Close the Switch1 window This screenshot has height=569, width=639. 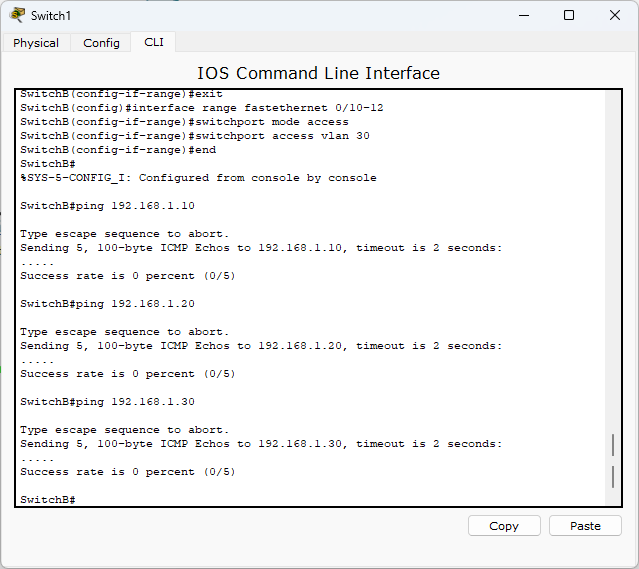point(615,15)
